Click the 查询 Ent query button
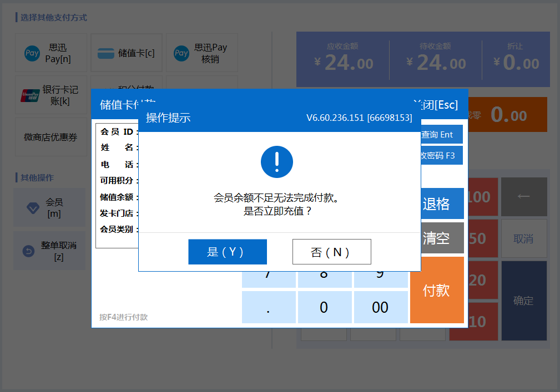 pyautogui.click(x=442, y=135)
